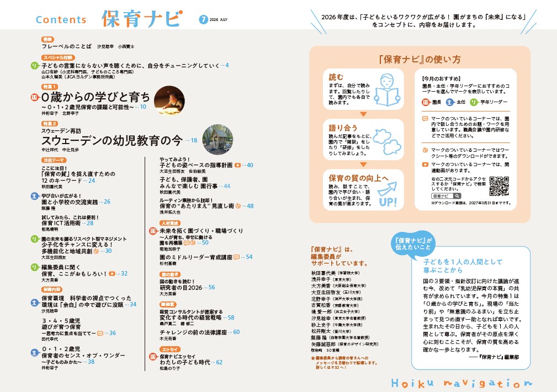Open the article スウェーデンの幼児教育の今
The height and width of the screenshot is (392, 557).
pos(112,141)
